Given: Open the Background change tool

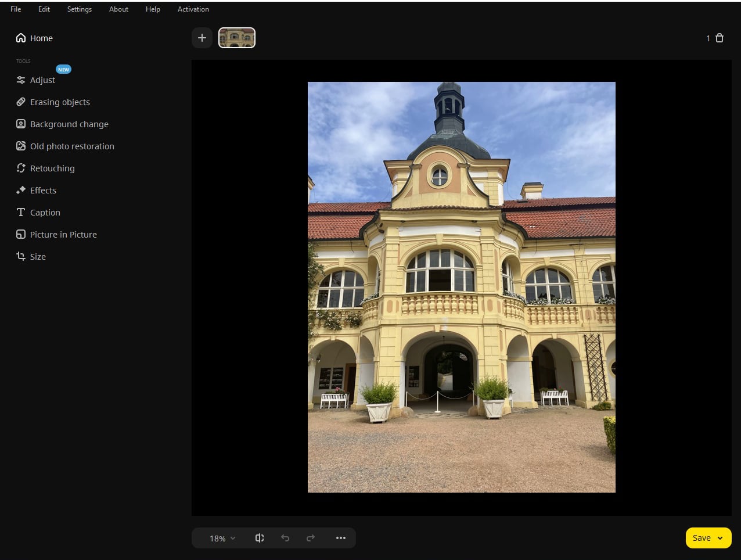Looking at the screenshot, I should [x=69, y=124].
